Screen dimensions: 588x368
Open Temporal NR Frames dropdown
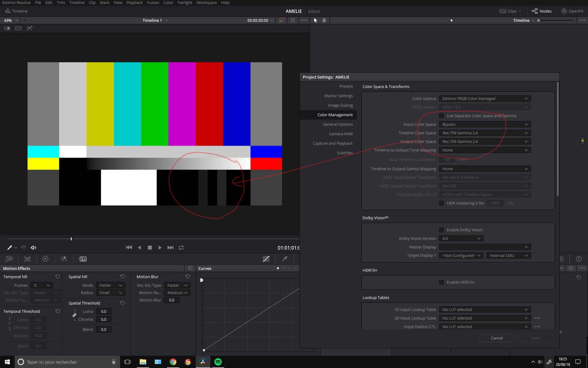point(42,286)
